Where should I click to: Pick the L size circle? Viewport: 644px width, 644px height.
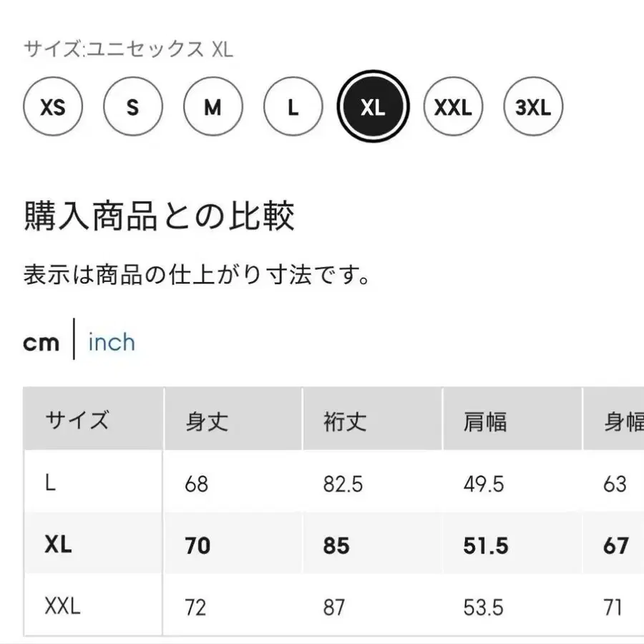[x=293, y=108]
